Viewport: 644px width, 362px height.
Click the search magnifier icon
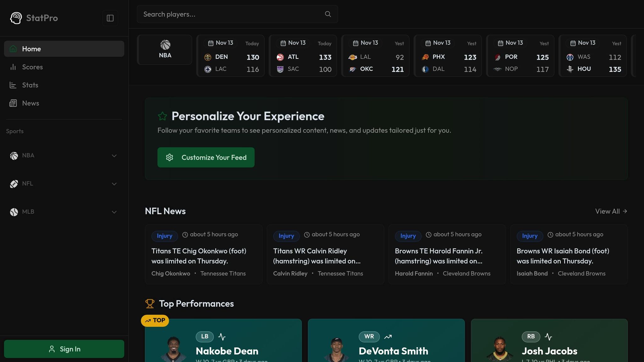pos(327,14)
